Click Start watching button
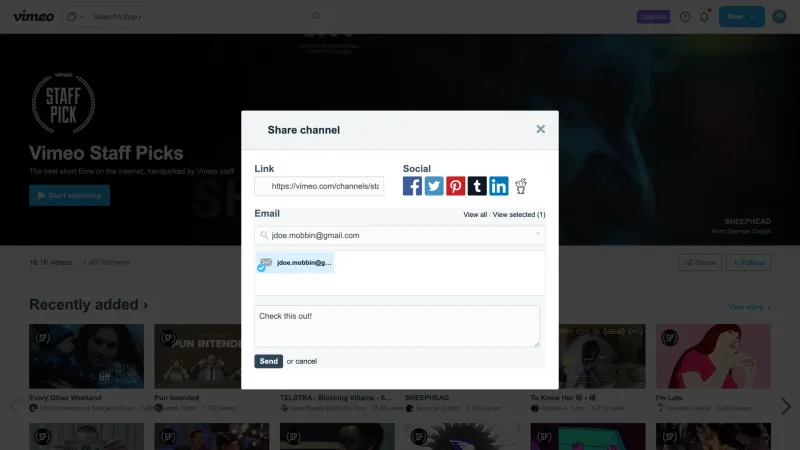Viewport: 800px width, 450px height. tap(69, 195)
